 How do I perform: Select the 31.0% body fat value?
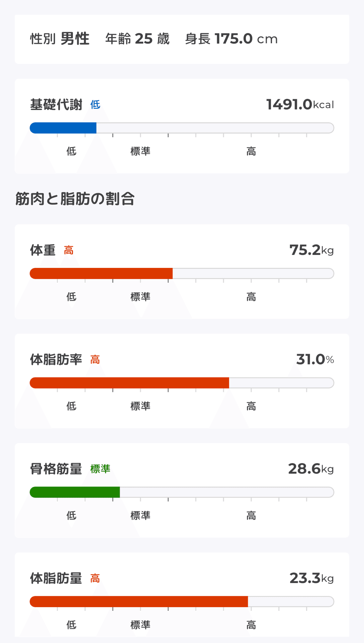[315, 359]
